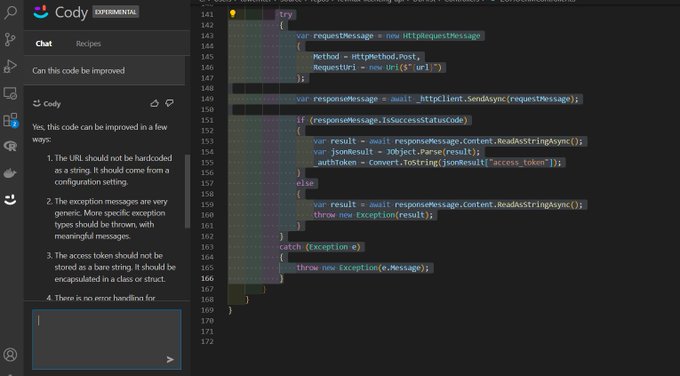Click the chat panel vertical scrollbar
This screenshot has width=680, height=376.
pyautogui.click(x=187, y=191)
